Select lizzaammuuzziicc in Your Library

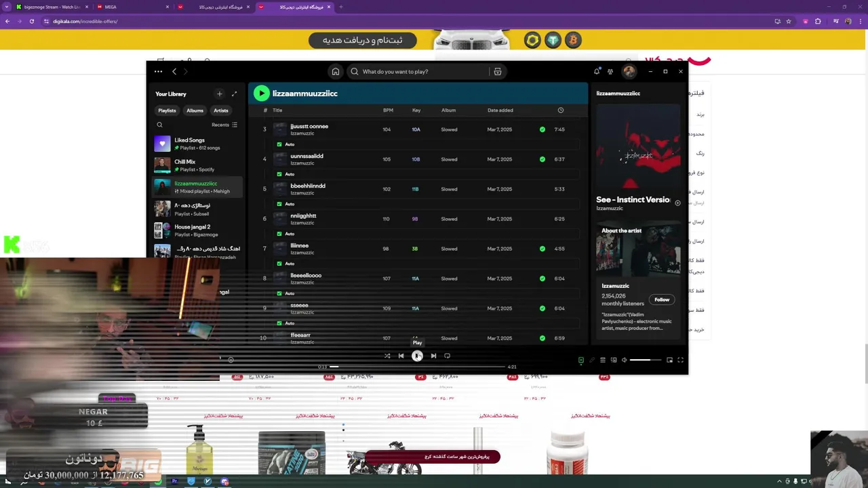[x=197, y=187]
